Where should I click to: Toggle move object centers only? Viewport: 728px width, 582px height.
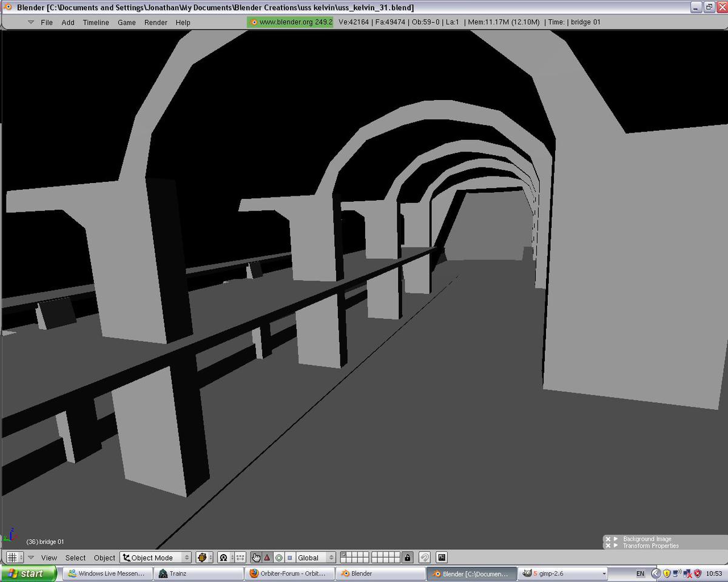(x=240, y=558)
